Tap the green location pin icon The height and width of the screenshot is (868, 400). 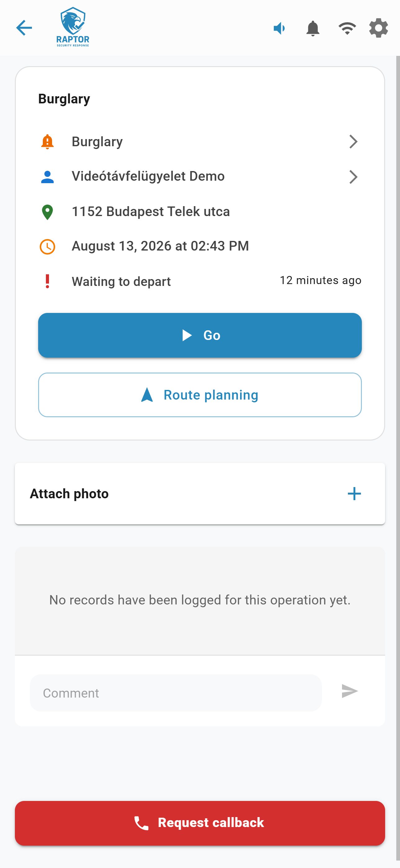[47, 212]
